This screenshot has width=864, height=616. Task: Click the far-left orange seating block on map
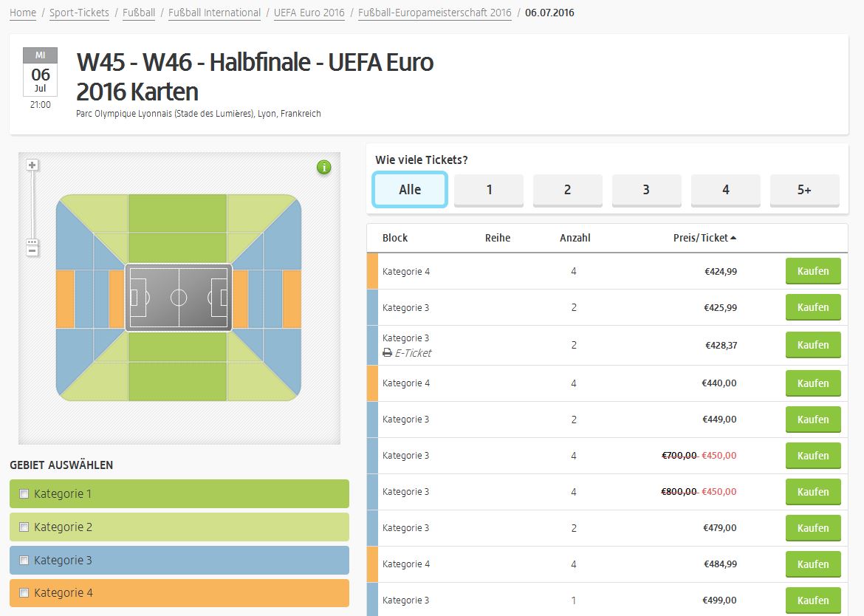coord(65,298)
